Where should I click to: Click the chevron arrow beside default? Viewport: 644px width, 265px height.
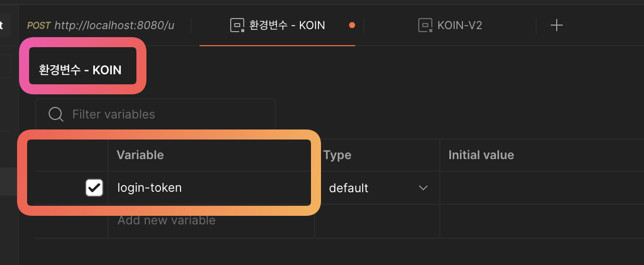point(423,188)
